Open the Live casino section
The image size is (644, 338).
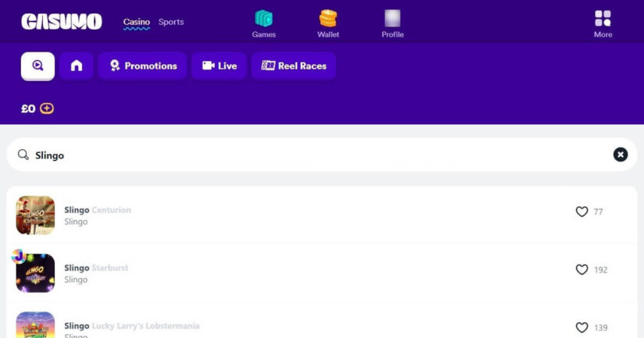219,66
